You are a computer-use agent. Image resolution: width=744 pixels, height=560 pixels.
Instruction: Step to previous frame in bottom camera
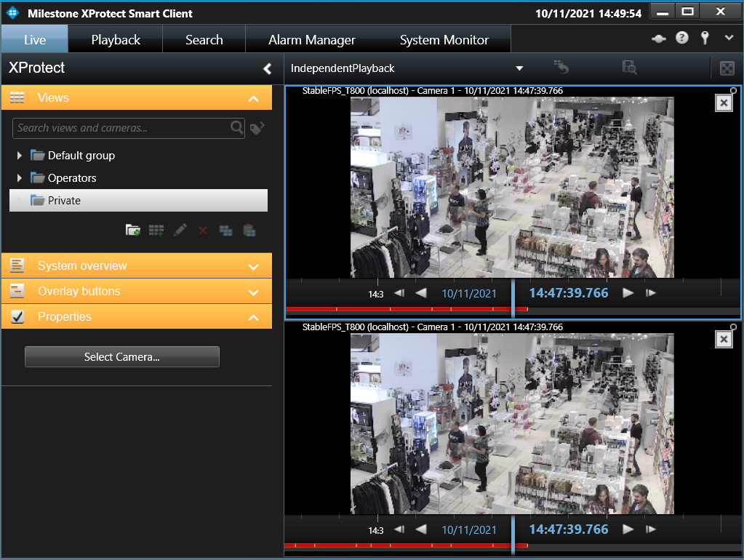click(x=399, y=529)
